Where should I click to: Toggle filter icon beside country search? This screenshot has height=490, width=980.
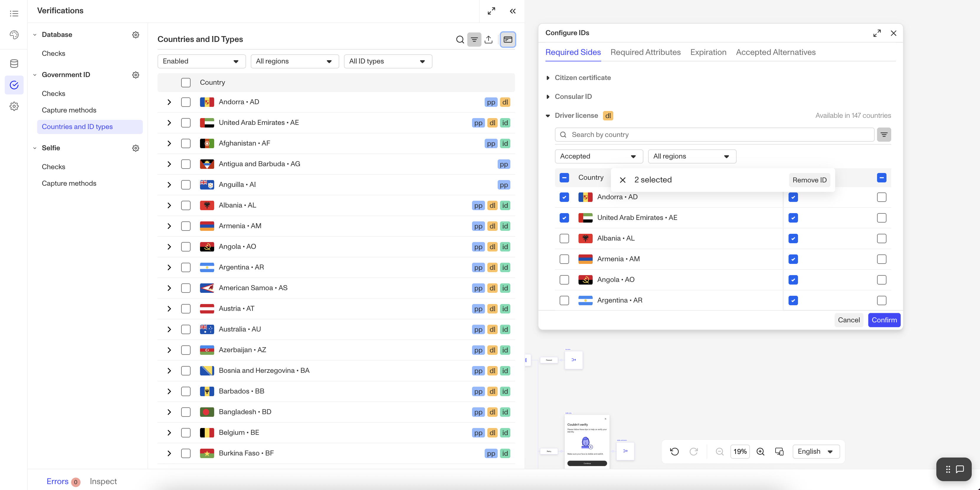tap(884, 135)
